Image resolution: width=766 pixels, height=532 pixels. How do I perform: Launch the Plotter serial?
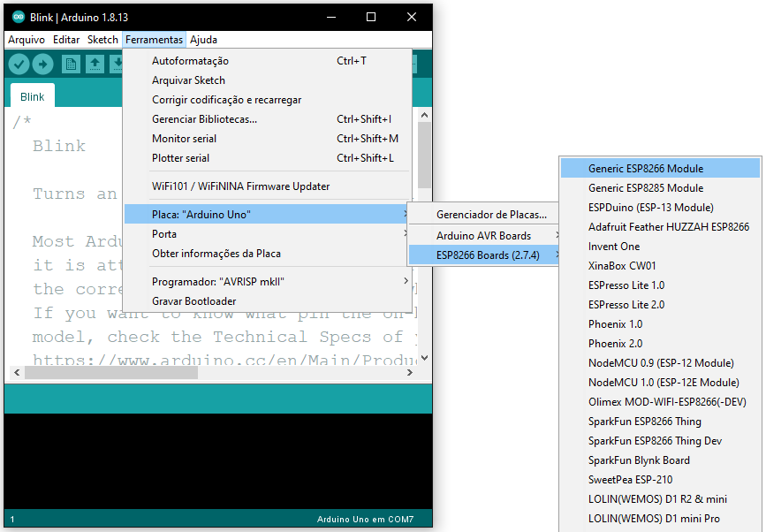pos(267,158)
